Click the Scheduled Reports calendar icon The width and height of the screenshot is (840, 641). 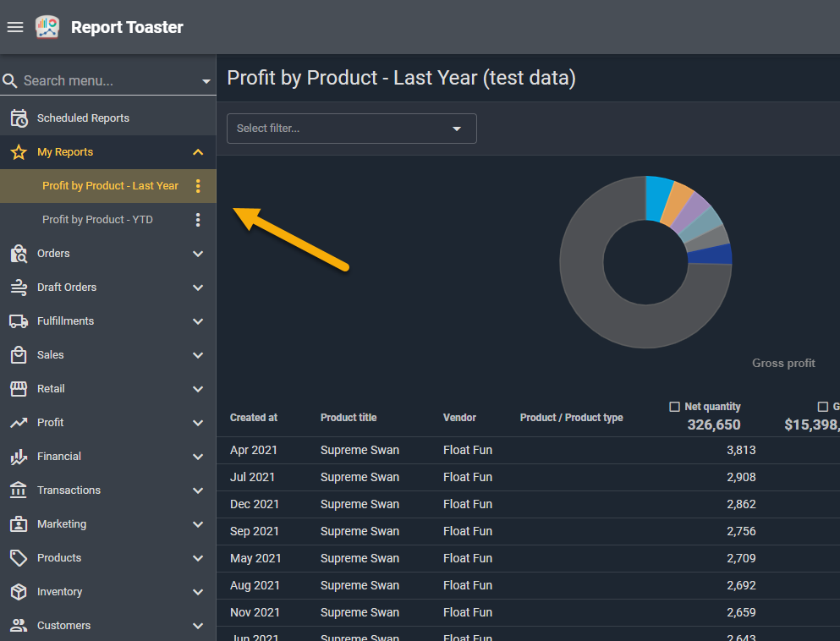[x=19, y=118]
